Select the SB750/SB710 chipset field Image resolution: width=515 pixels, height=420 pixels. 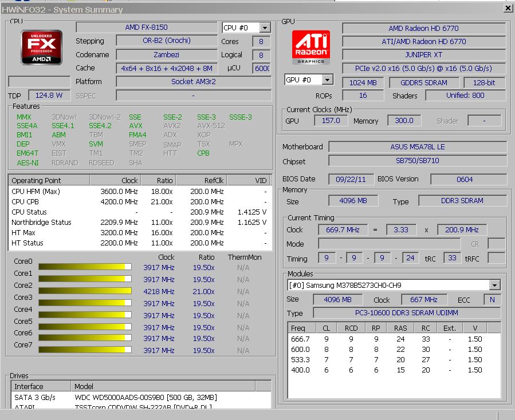tap(418, 160)
